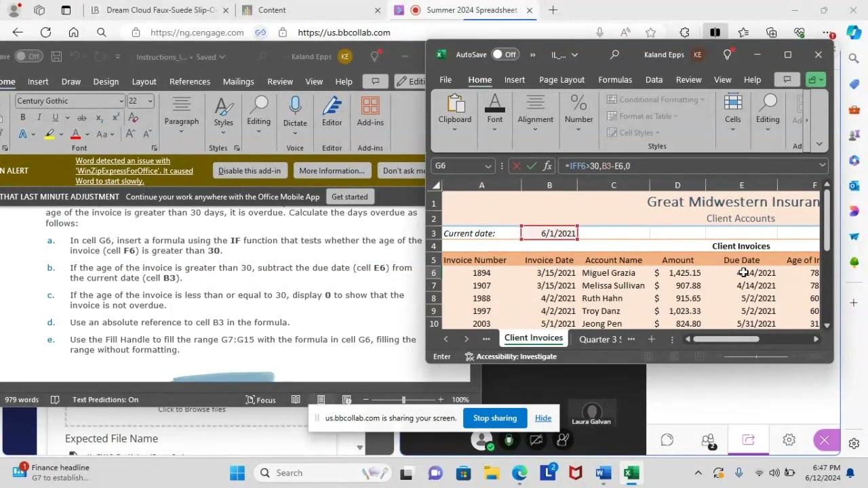
Task: Open the References tab in Word
Action: click(190, 81)
